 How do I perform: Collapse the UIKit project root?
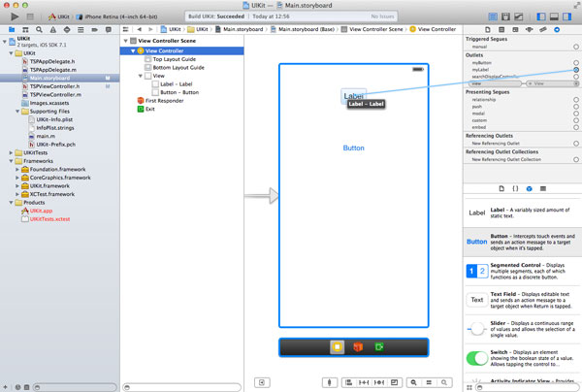pos(5,42)
